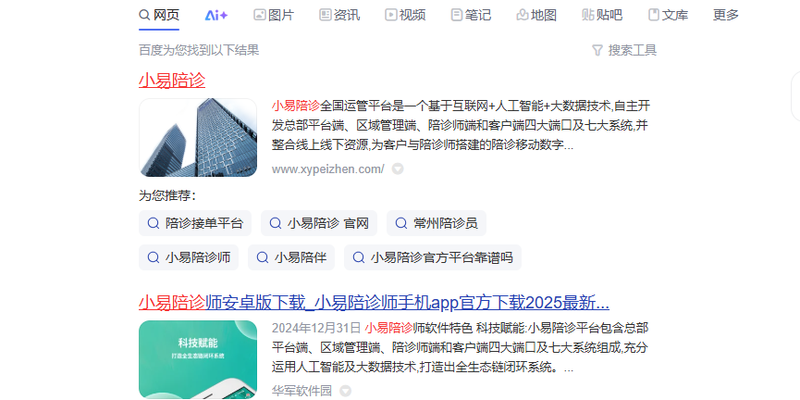Image resolution: width=800 pixels, height=400 pixels.
Task: Open the 贴吧 tab
Action: click(x=602, y=15)
